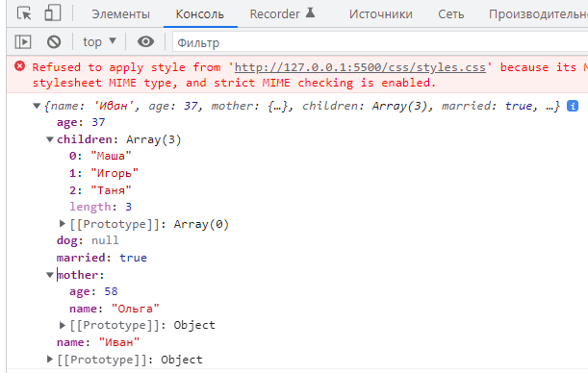Select the age: 37 property row
The image size is (588, 373).
coord(81,122)
